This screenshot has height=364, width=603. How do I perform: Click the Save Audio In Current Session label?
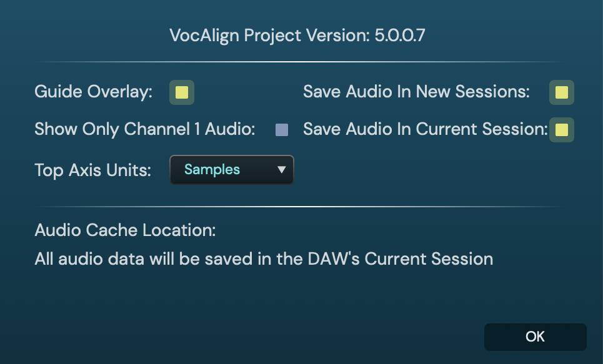pyautogui.click(x=425, y=130)
